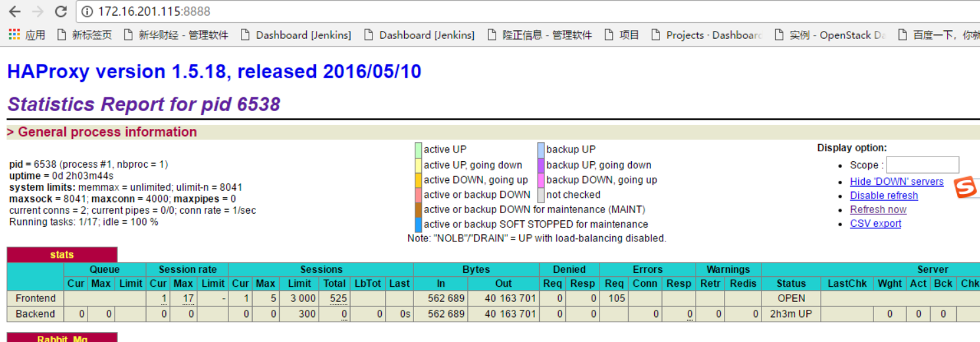Viewport: 980px width, 342px height.
Task: Click the Backend Last session 0s cell
Action: [x=400, y=314]
